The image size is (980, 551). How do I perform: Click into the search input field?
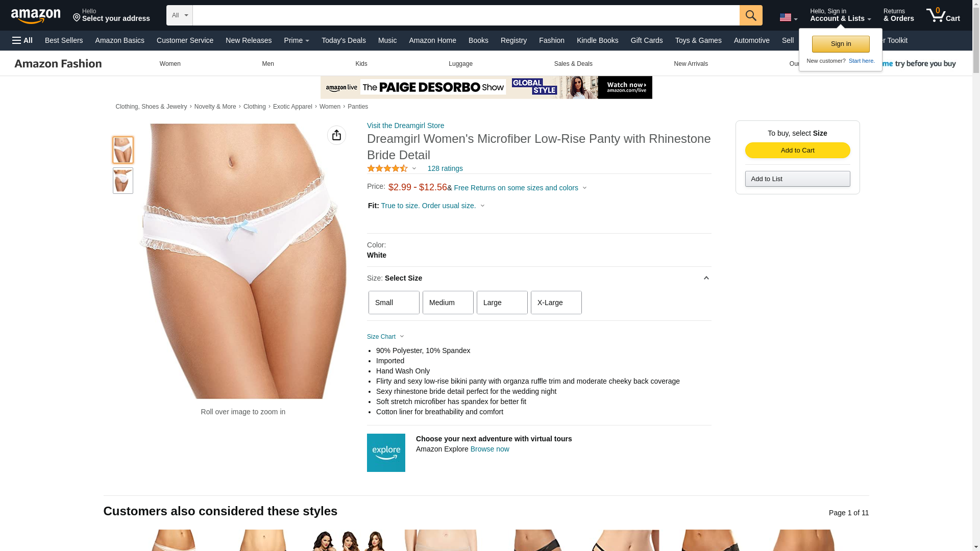click(x=466, y=15)
